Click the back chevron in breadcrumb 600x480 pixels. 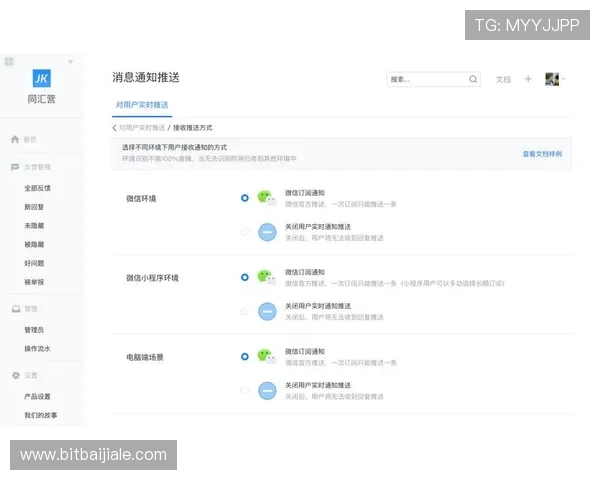pyautogui.click(x=114, y=128)
